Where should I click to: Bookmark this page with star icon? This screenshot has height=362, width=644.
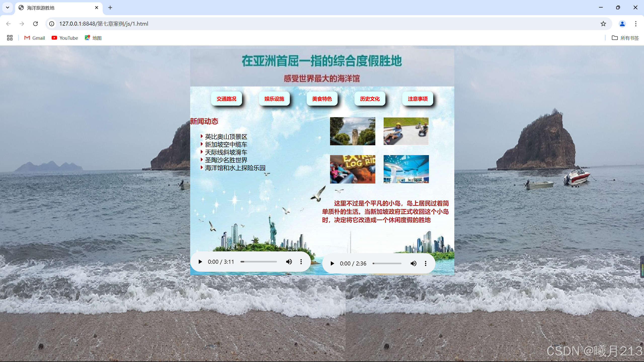[603, 24]
